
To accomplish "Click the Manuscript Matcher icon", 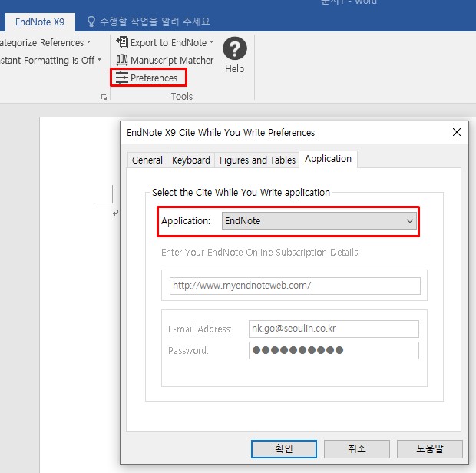I will click(x=122, y=60).
